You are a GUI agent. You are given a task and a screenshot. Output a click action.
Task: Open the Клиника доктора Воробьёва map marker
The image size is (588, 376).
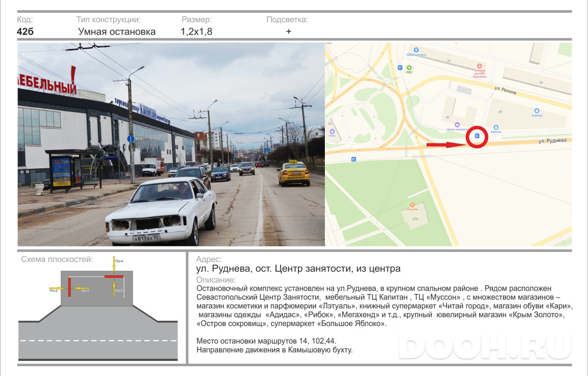pos(479,66)
